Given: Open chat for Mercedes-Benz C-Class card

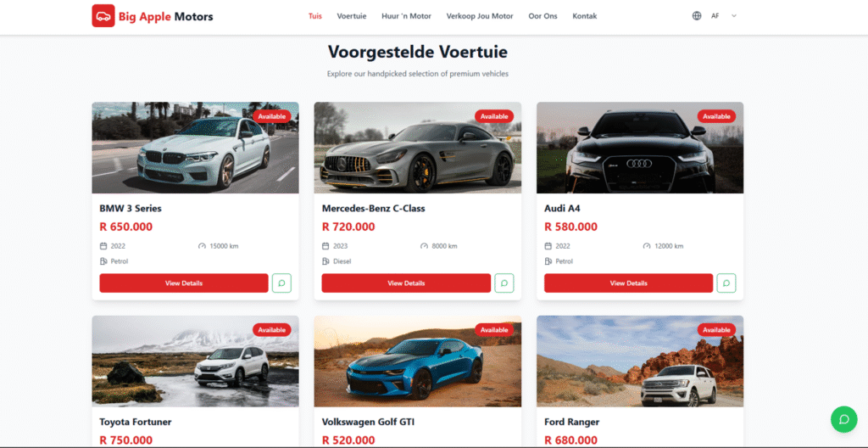Looking at the screenshot, I should coord(504,283).
